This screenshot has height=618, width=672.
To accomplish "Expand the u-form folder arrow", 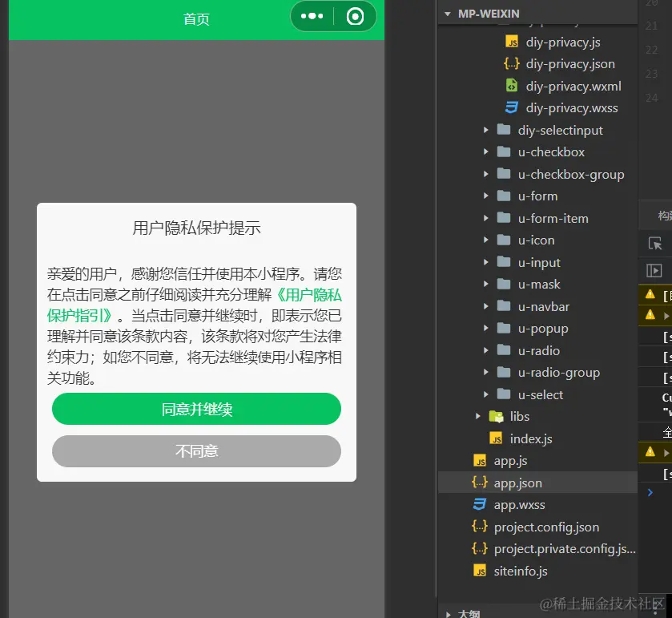I will (485, 196).
